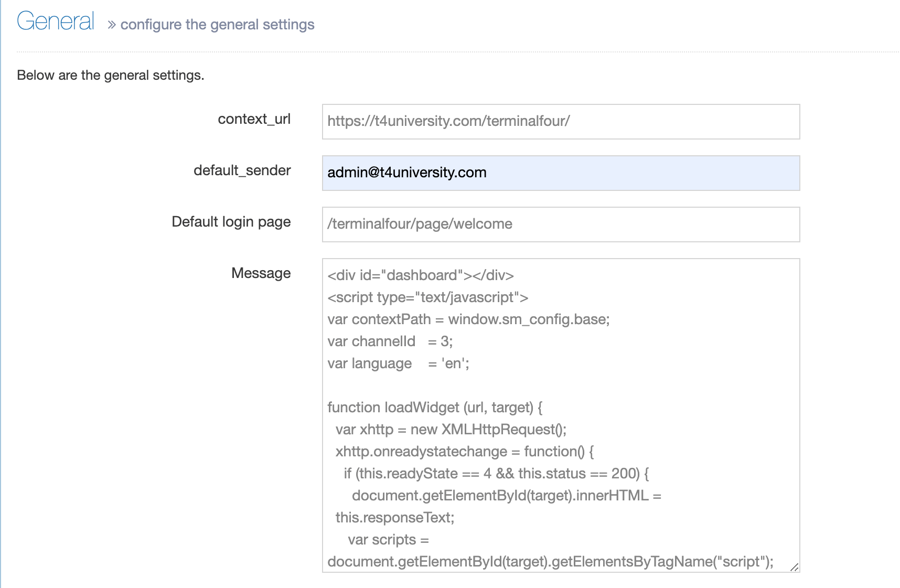900x588 pixels.
Task: Place cursor on the div dashboard line
Action: coord(420,275)
